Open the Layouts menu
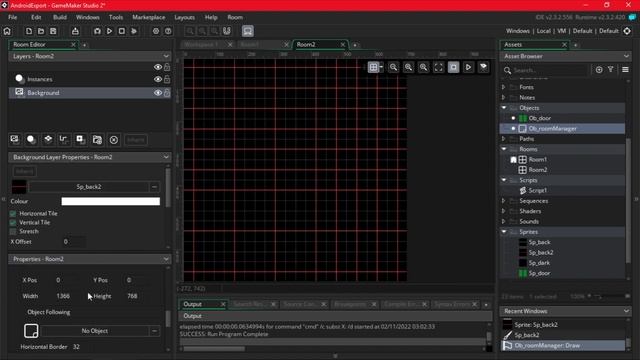Viewport: 640px width, 360px height. (184, 17)
